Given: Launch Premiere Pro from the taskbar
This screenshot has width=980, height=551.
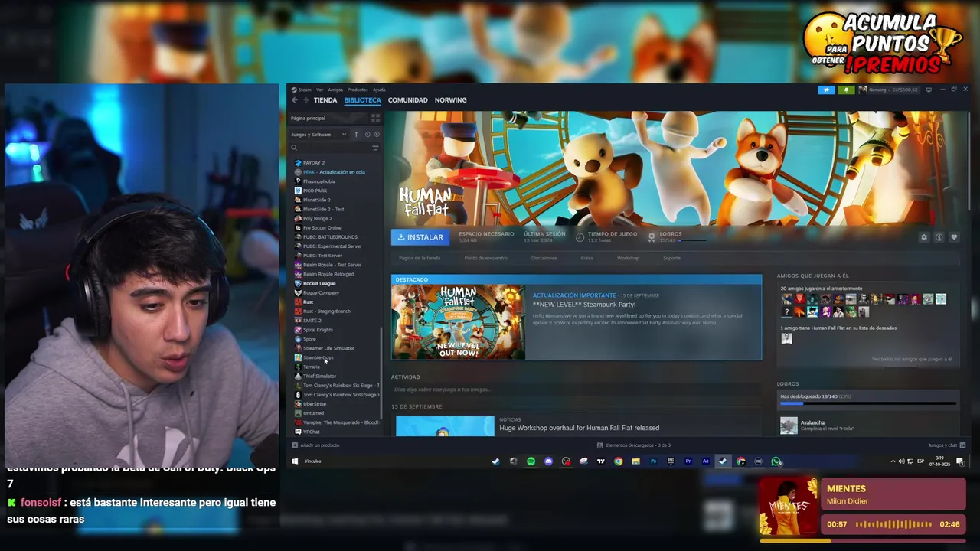Looking at the screenshot, I should (688, 461).
